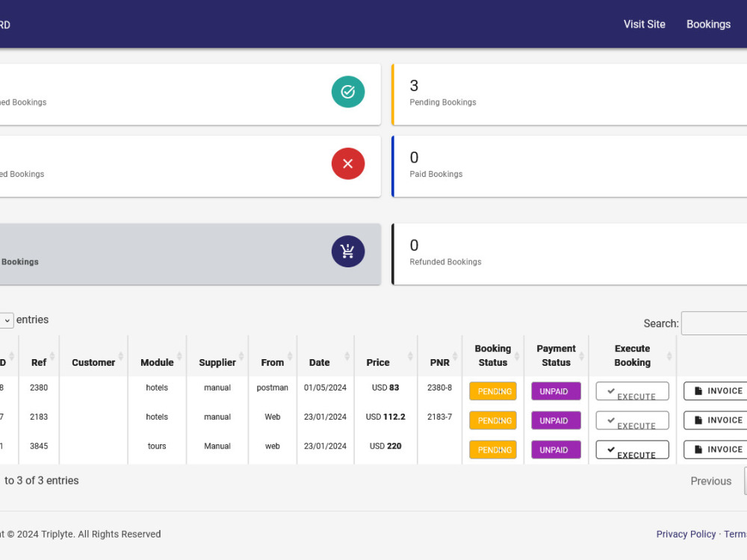This screenshot has height=560, width=747.
Task: Click the invoice file icon for ref 2380
Action: pyautogui.click(x=698, y=391)
